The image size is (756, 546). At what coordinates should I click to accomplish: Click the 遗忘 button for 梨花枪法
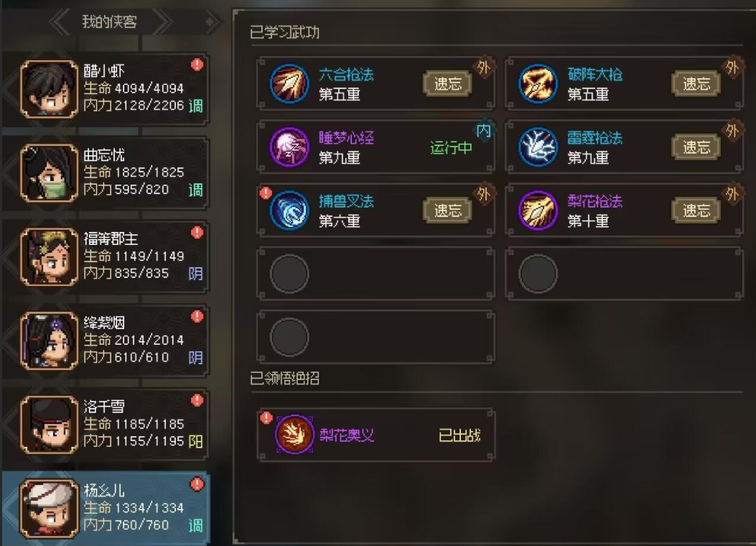pyautogui.click(x=696, y=210)
